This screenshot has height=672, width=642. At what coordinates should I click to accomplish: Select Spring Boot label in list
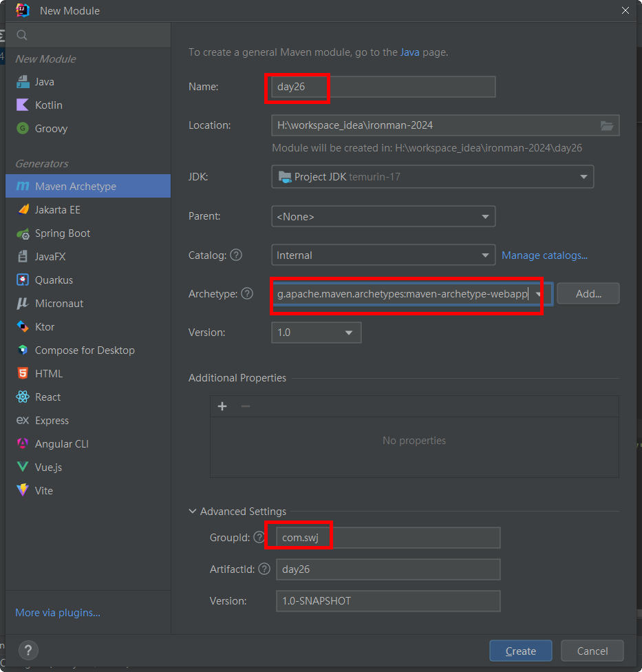pos(63,233)
